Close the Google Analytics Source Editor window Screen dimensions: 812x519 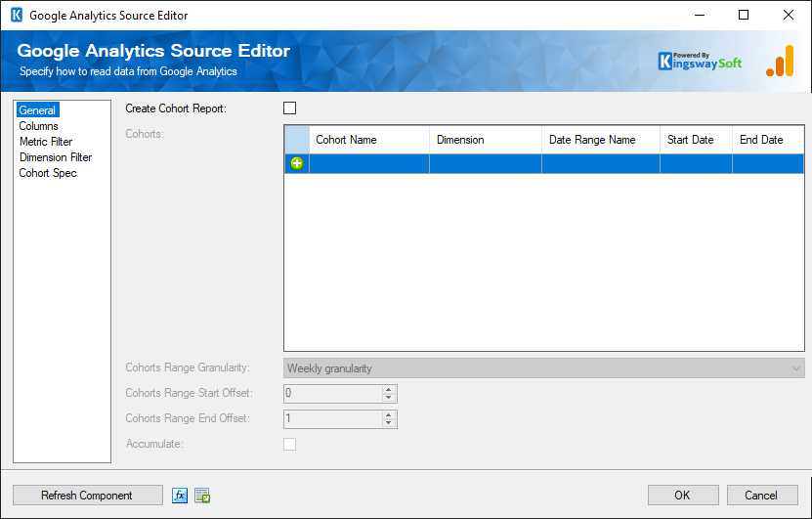click(789, 15)
